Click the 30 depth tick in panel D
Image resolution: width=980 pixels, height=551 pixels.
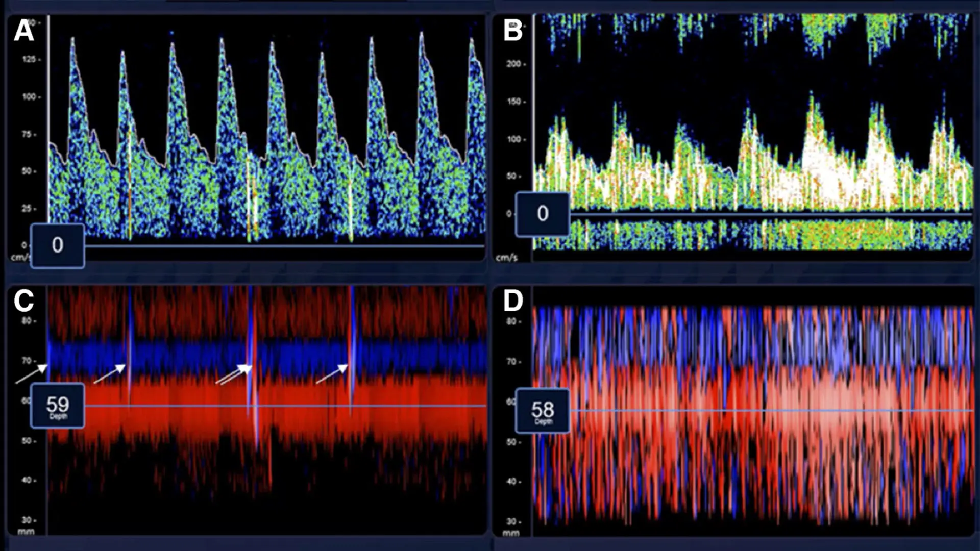coord(512,521)
